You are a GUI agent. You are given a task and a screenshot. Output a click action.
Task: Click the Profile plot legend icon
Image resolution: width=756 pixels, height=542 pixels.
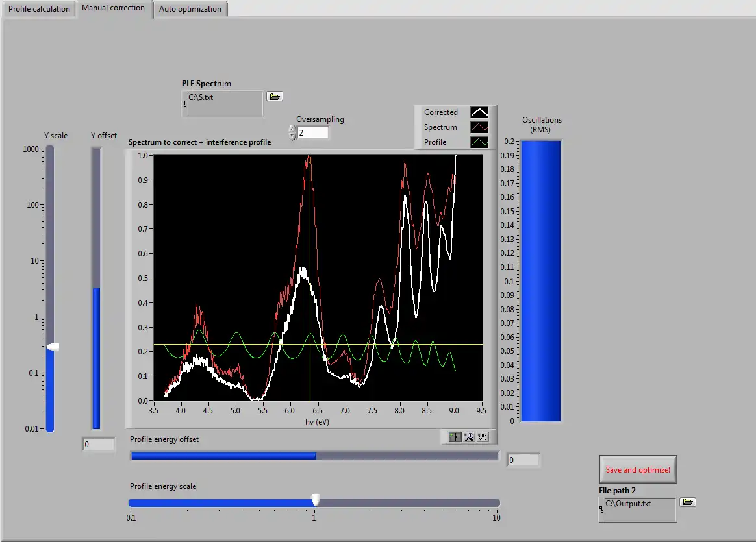coord(479,142)
